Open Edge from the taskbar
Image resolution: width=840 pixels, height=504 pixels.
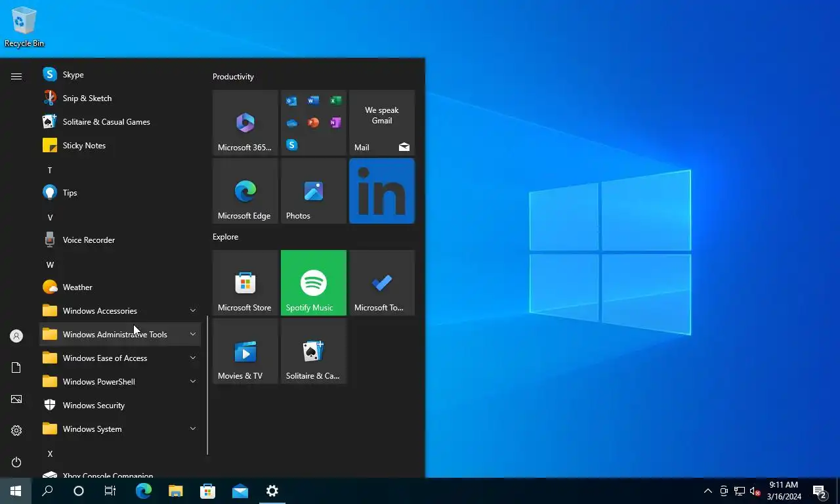click(x=144, y=491)
